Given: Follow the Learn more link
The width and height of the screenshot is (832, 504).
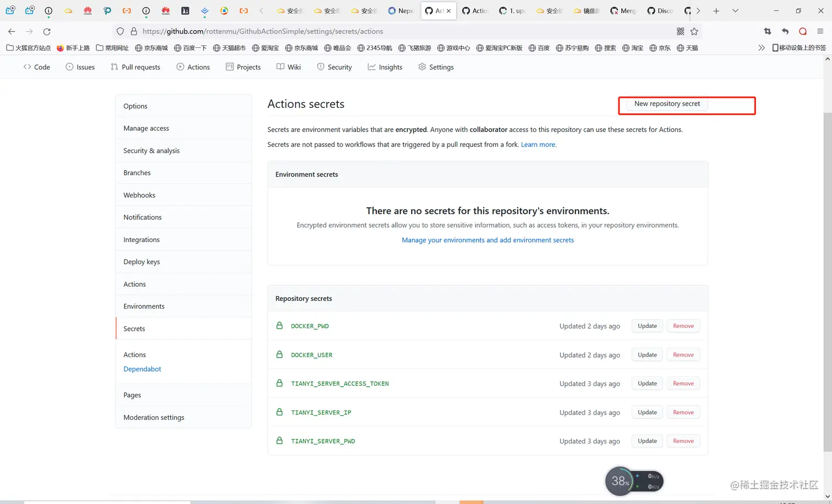Looking at the screenshot, I should (x=538, y=145).
